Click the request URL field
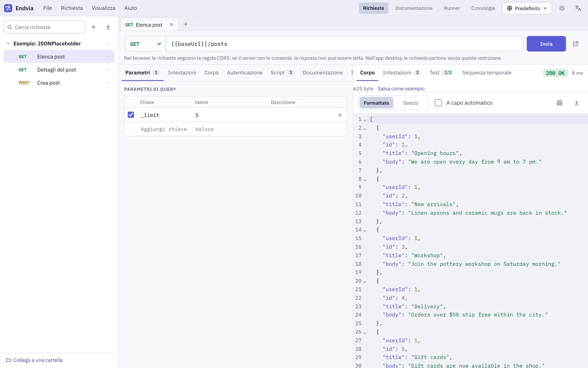The height and width of the screenshot is (368, 588). pos(344,44)
